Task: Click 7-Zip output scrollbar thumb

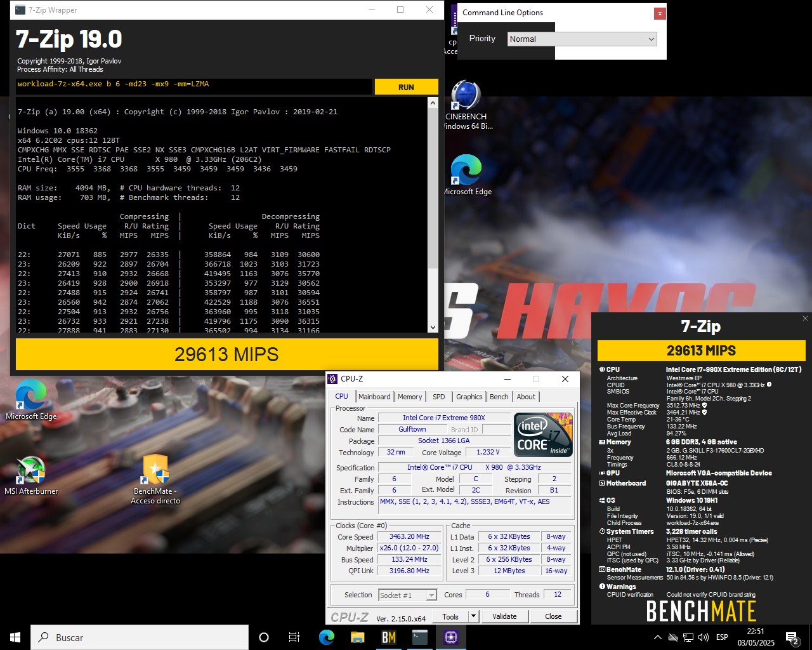Action: pyautogui.click(x=433, y=188)
